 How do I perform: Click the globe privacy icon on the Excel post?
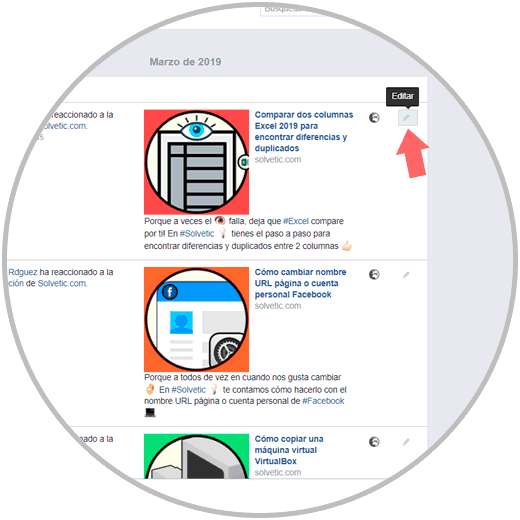click(374, 118)
